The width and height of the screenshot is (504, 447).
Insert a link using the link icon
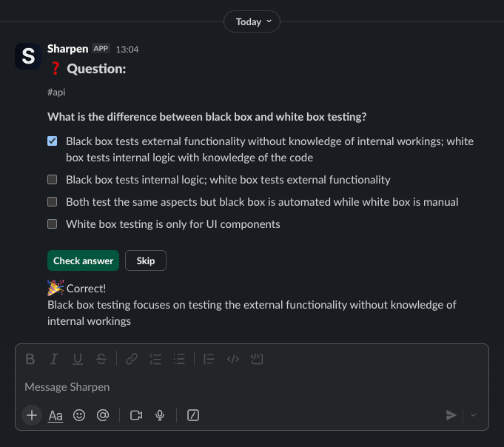(x=132, y=359)
